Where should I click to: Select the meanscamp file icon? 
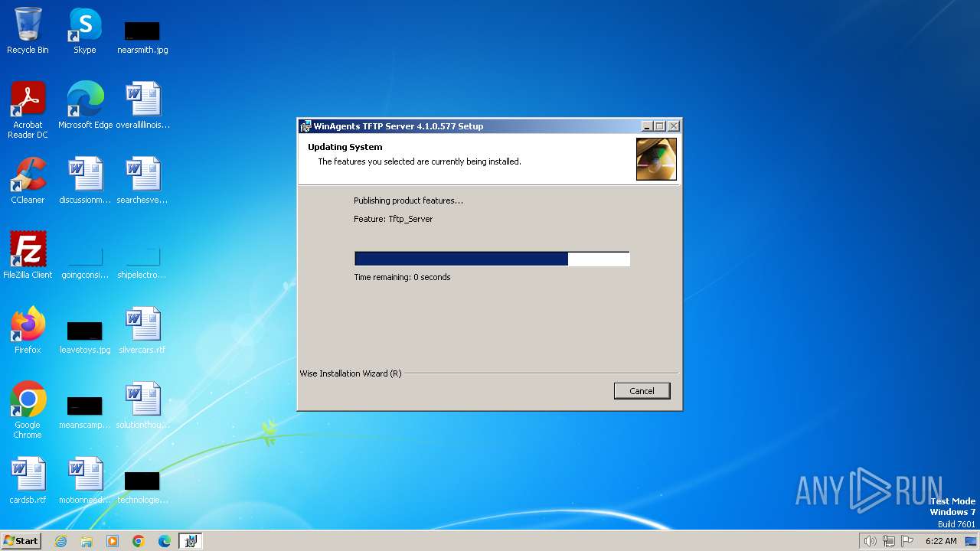coord(85,412)
